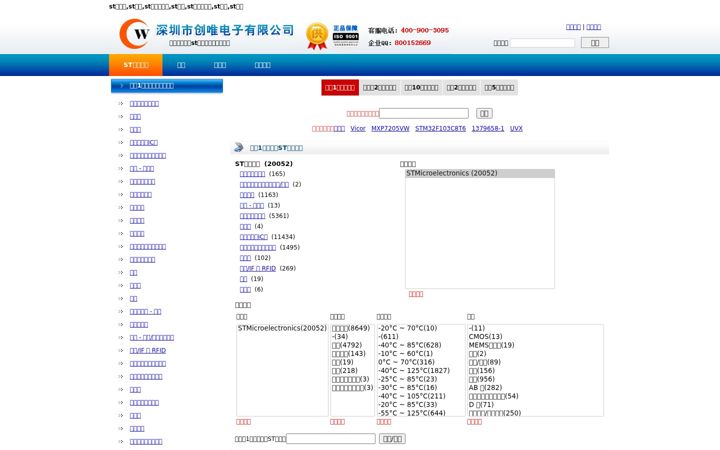
Task: Open the UVX link
Action: pos(516,129)
